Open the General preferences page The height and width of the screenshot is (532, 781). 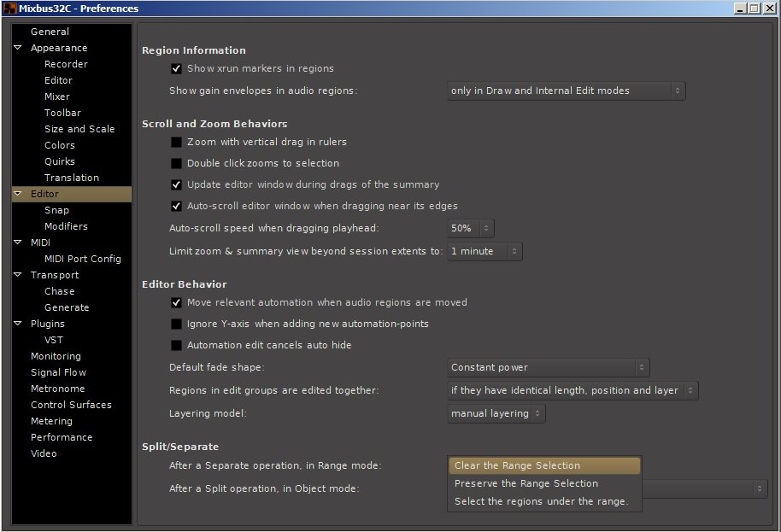[x=50, y=32]
